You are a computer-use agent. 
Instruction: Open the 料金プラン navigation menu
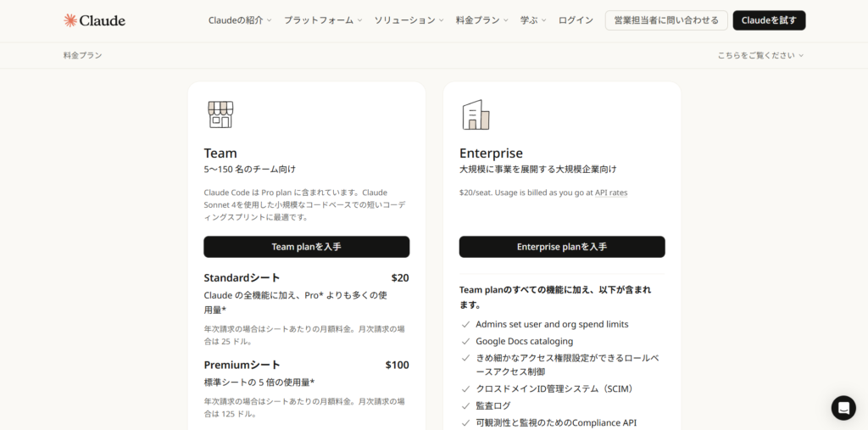pos(481,20)
